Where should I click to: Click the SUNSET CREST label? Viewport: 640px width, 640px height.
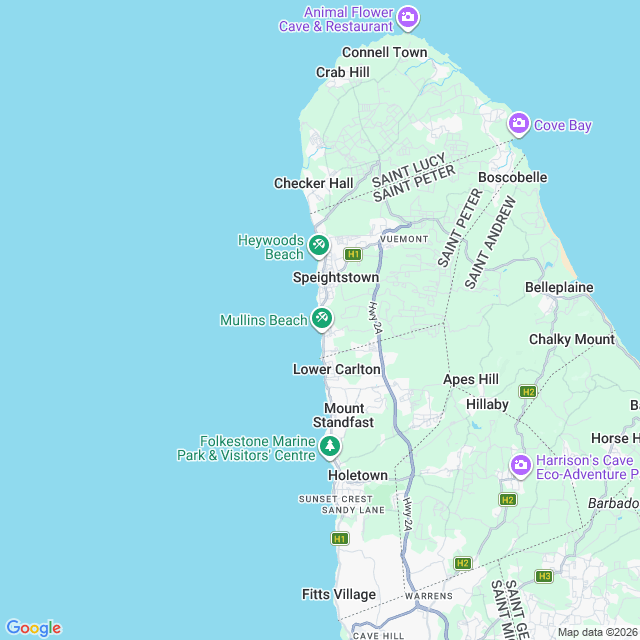tap(336, 499)
